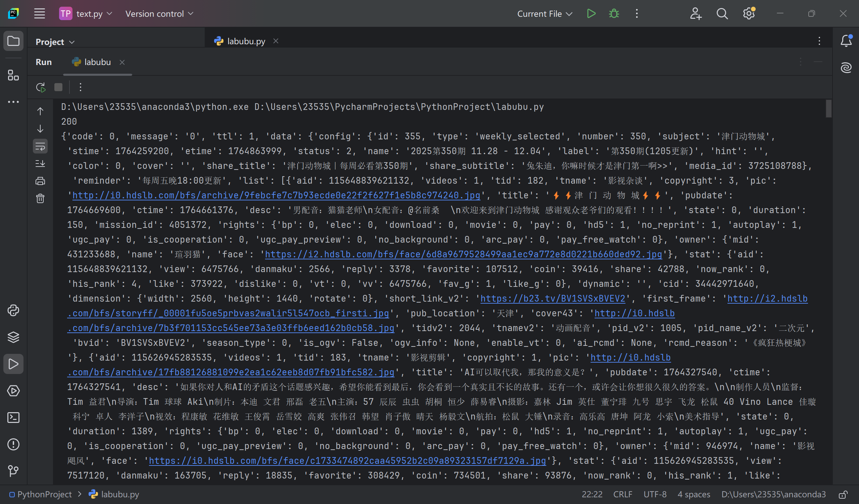Expand the Version control dropdown

tap(159, 14)
